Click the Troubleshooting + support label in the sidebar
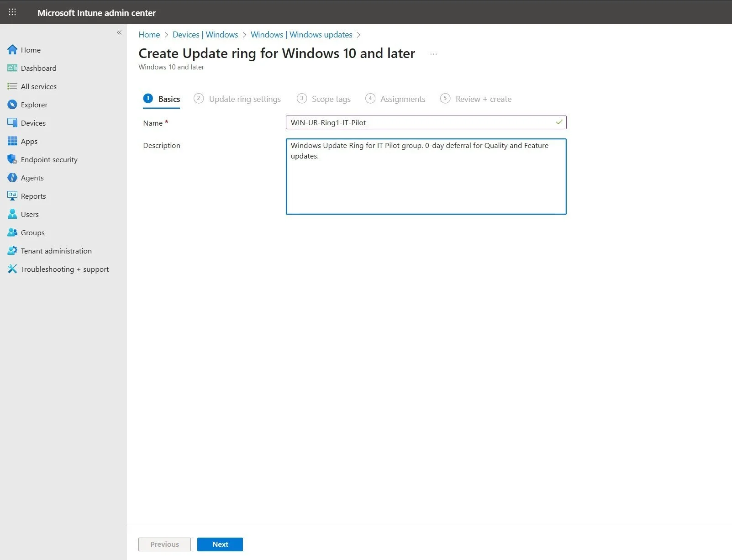The image size is (732, 560). 65,269
